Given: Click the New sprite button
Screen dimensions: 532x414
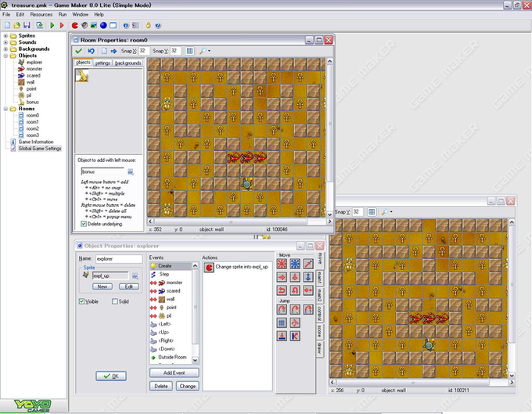Looking at the screenshot, I should 102,286.
